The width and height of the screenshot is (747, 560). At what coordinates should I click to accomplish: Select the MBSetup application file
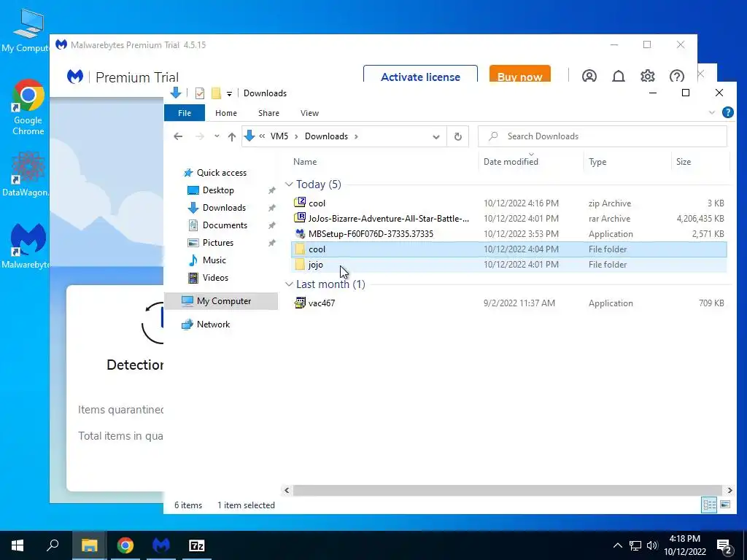tap(508, 234)
